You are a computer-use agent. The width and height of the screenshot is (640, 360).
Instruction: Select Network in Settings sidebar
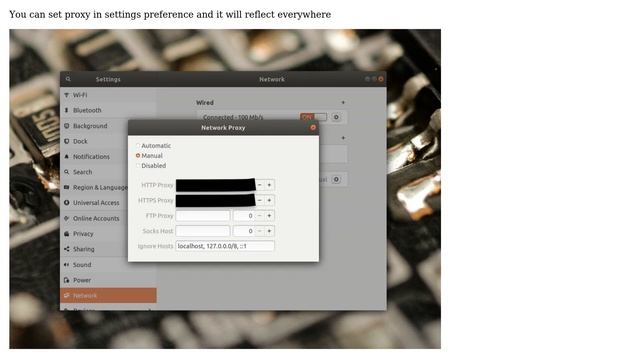pyautogui.click(x=108, y=296)
